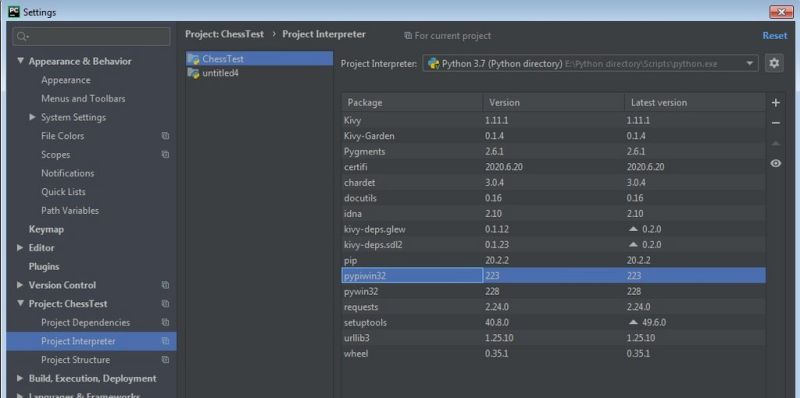The height and width of the screenshot is (398, 800).
Task: Select the idna package row
Action: (x=554, y=213)
